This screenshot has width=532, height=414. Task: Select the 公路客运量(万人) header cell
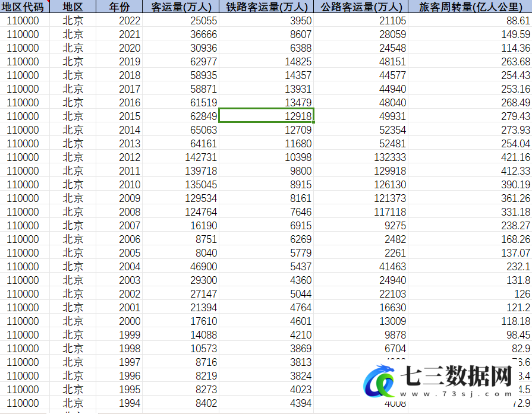[361, 6]
